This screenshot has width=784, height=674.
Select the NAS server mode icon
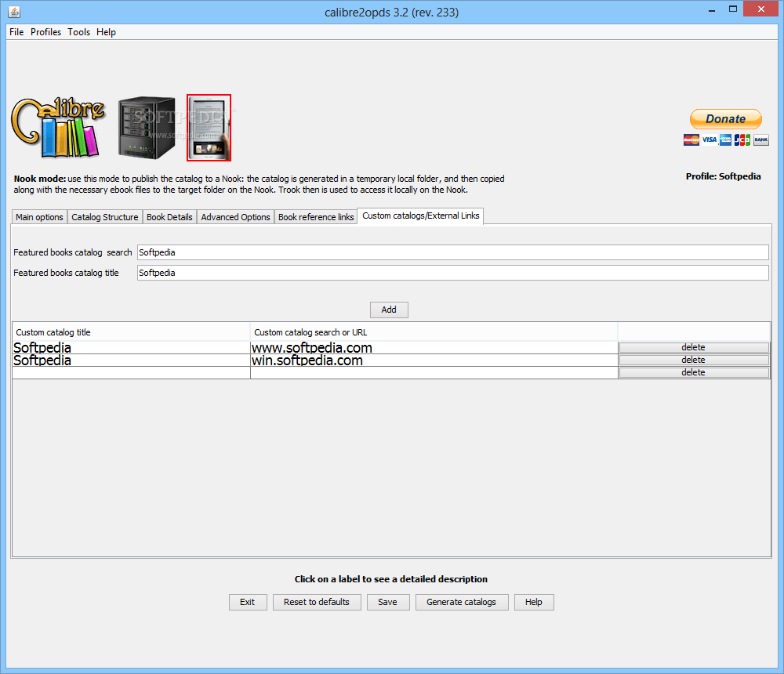click(147, 128)
